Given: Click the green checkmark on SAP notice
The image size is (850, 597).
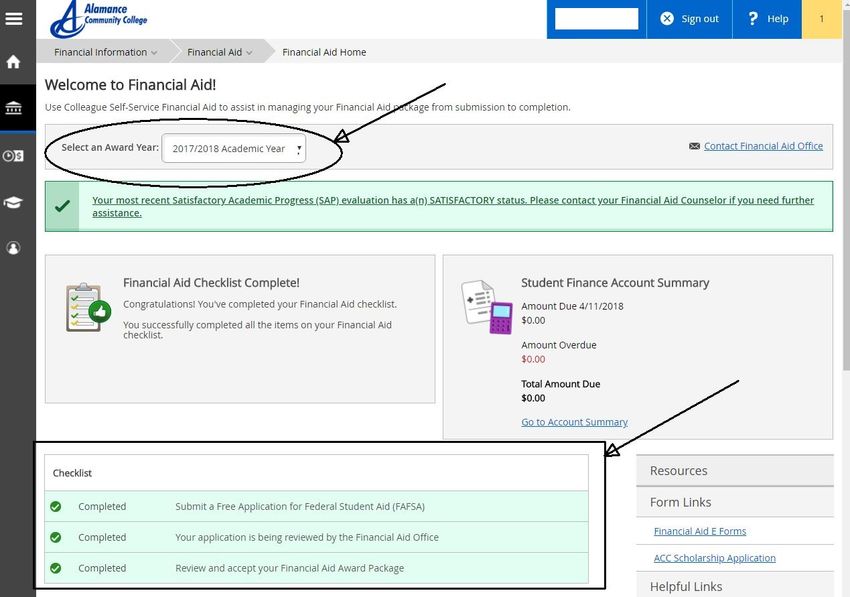Looking at the screenshot, I should click(x=62, y=206).
